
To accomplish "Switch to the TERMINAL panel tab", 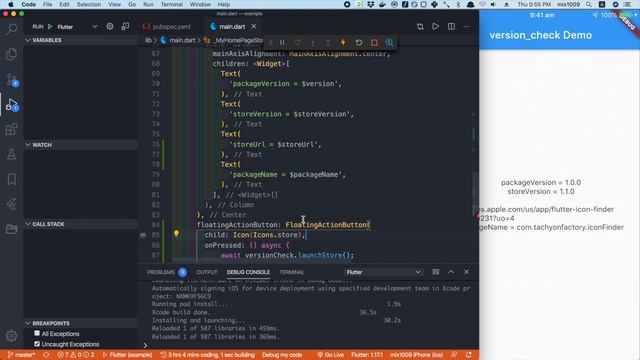I will point(292,272).
